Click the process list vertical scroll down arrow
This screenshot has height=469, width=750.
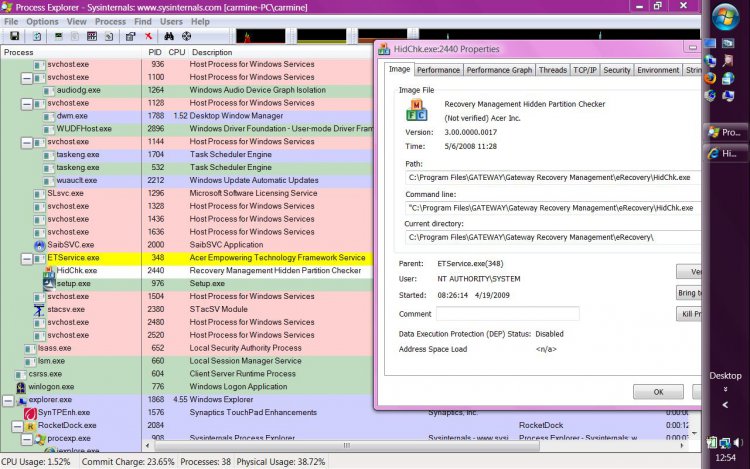(x=695, y=433)
